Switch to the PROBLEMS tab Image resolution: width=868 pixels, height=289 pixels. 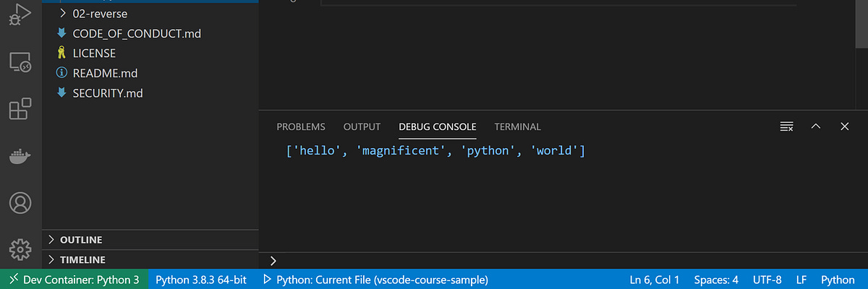tap(301, 126)
